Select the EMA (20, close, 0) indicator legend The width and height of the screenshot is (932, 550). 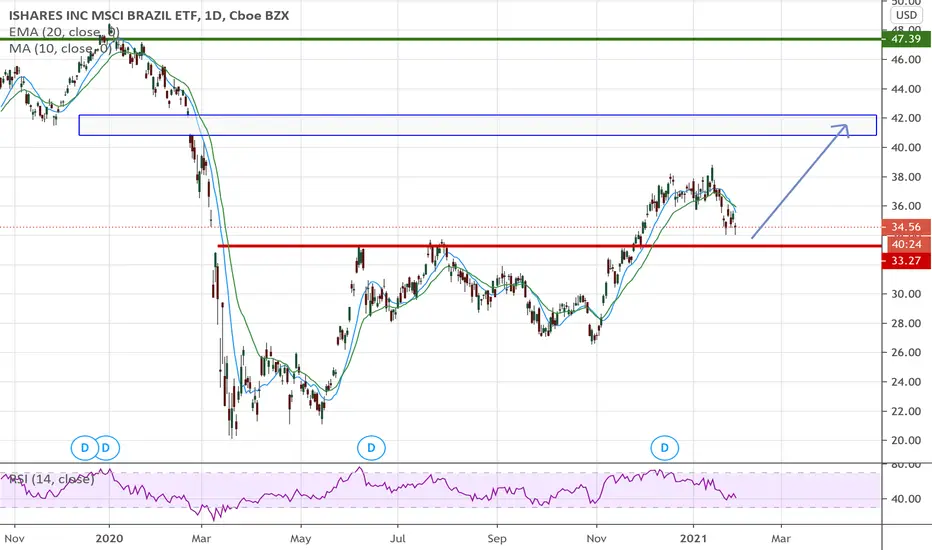pos(64,32)
